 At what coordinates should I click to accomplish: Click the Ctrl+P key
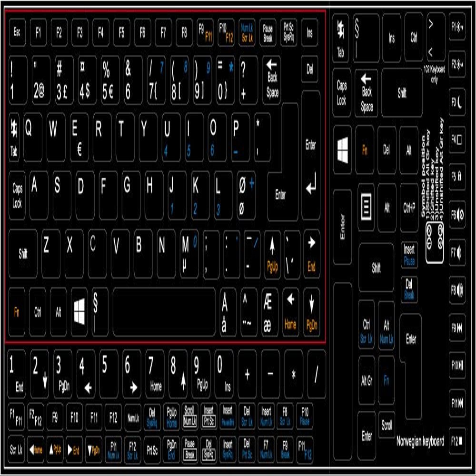click(x=409, y=208)
